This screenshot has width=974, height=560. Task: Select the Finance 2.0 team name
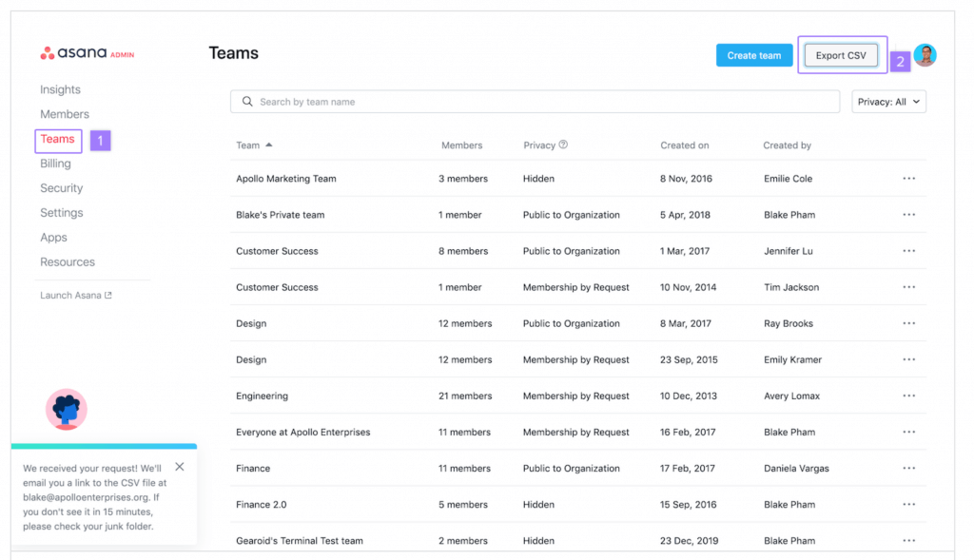(262, 504)
